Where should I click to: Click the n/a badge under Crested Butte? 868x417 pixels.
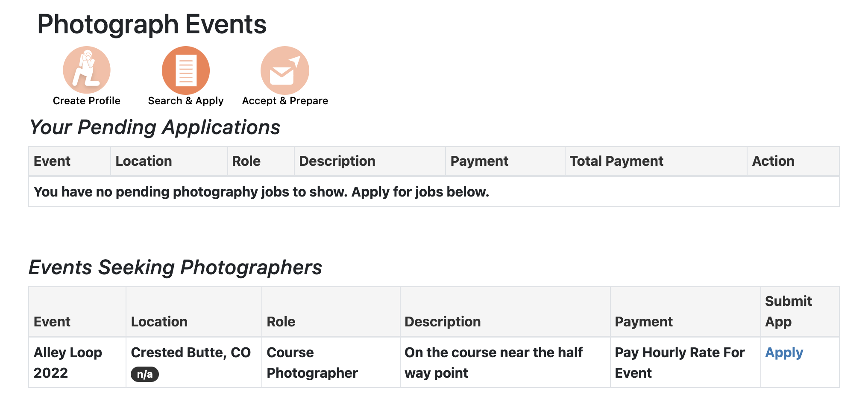tap(145, 374)
